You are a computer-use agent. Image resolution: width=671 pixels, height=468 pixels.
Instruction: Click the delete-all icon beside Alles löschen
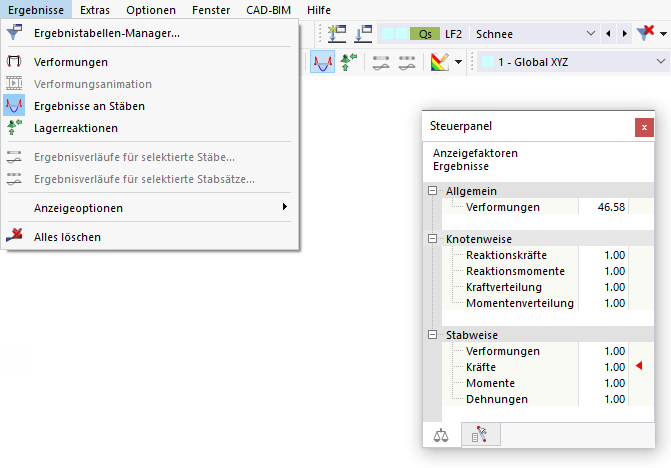(14, 236)
